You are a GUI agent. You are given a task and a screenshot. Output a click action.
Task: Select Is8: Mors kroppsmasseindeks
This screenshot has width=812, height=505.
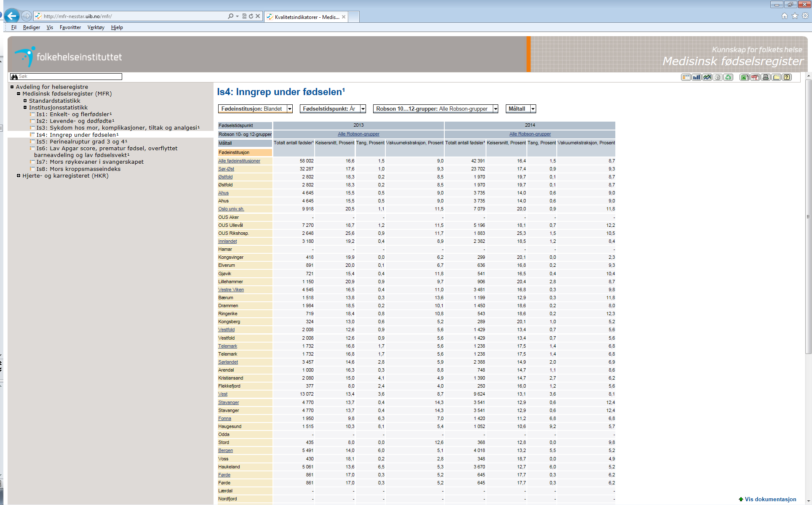78,169
